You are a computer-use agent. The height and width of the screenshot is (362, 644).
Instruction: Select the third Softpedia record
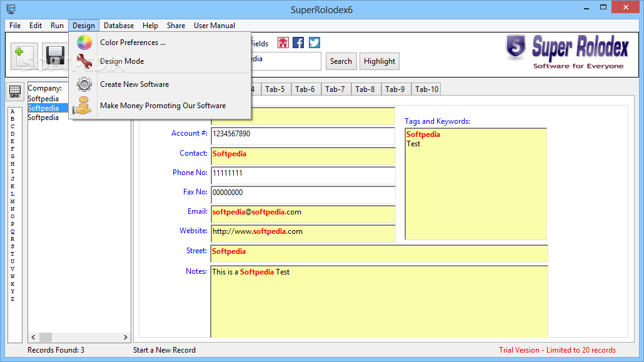43,118
